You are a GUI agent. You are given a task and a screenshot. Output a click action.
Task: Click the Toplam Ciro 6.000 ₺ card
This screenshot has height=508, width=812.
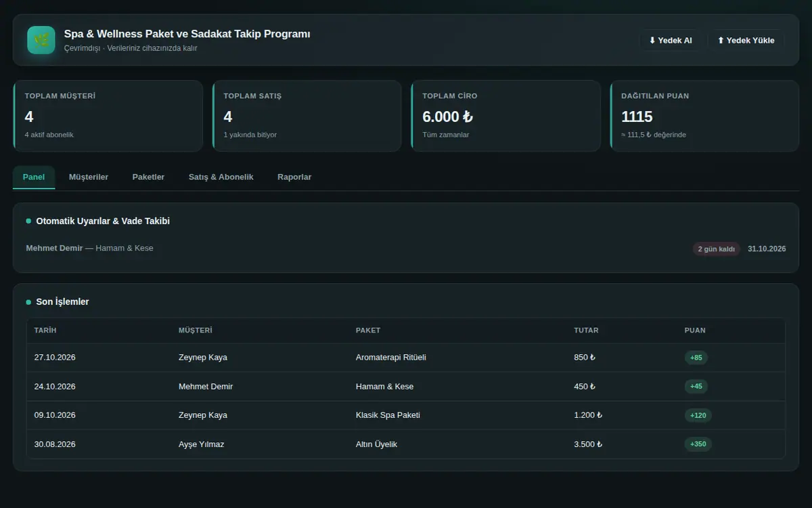click(x=505, y=116)
